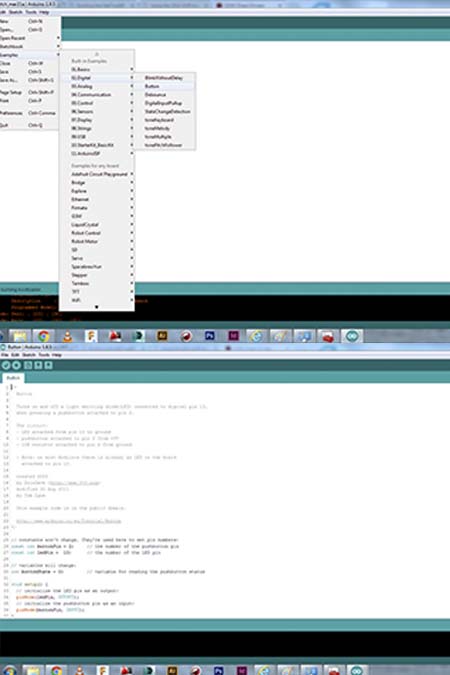Select 10.StarterKit_BasicKit in the Examples menu
450x675 pixels.
pyautogui.click(x=97, y=145)
